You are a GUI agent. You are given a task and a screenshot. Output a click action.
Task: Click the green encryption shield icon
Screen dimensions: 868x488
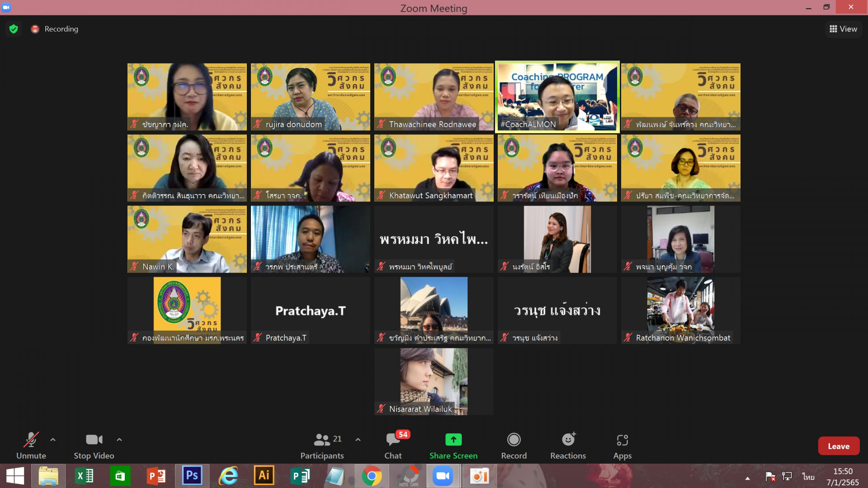tap(14, 29)
